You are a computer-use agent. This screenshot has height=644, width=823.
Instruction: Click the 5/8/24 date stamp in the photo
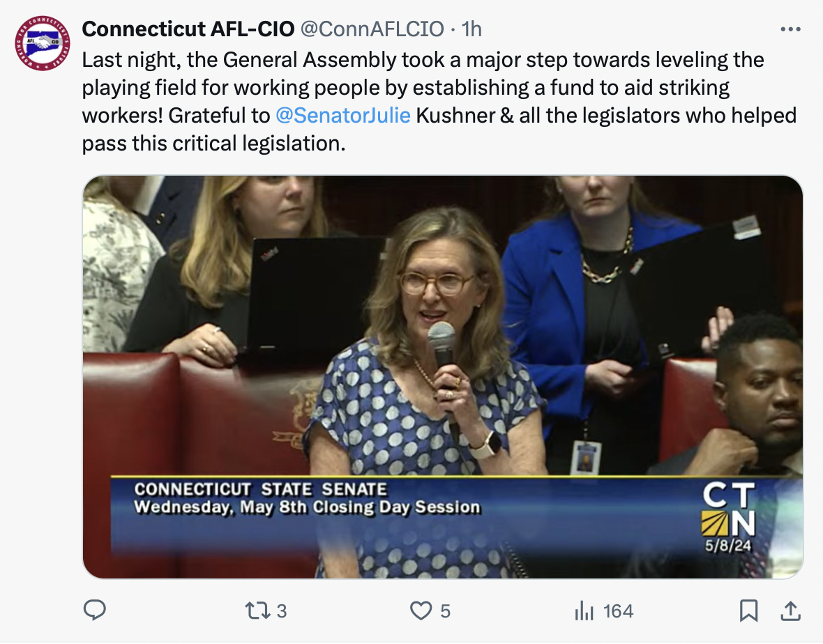click(727, 546)
